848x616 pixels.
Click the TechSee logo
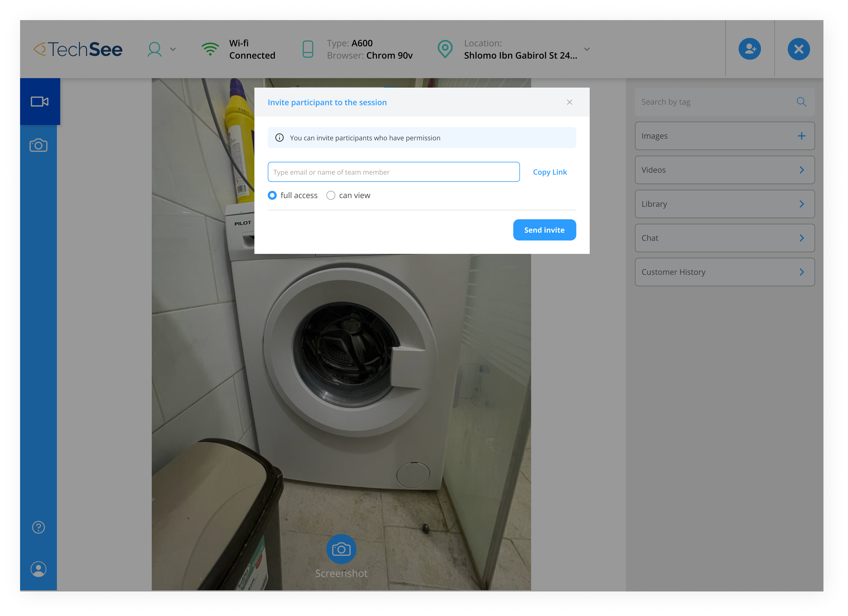[x=78, y=49]
